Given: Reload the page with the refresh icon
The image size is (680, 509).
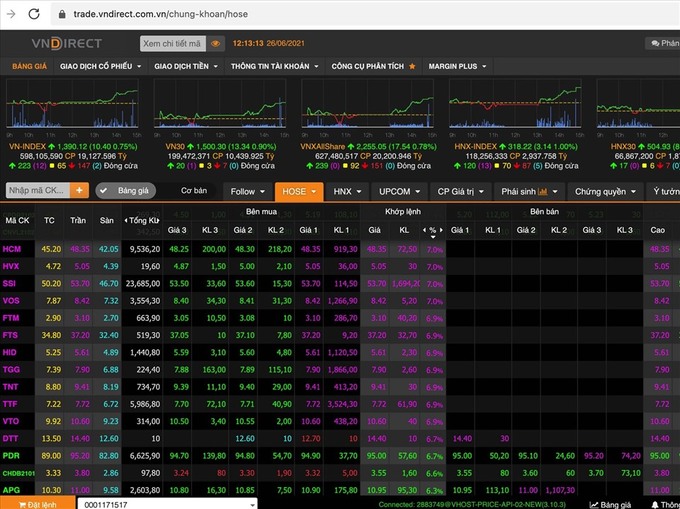Looking at the screenshot, I should point(34,14).
